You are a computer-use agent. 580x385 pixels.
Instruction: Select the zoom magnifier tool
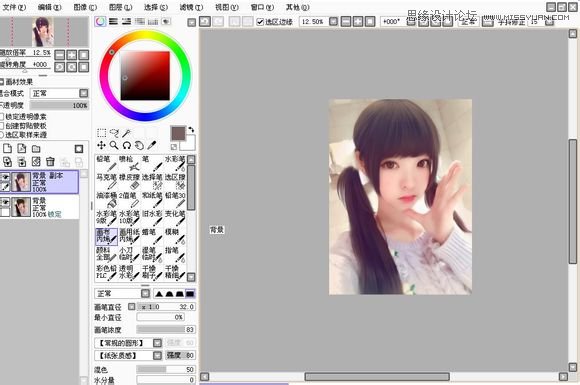click(x=114, y=145)
